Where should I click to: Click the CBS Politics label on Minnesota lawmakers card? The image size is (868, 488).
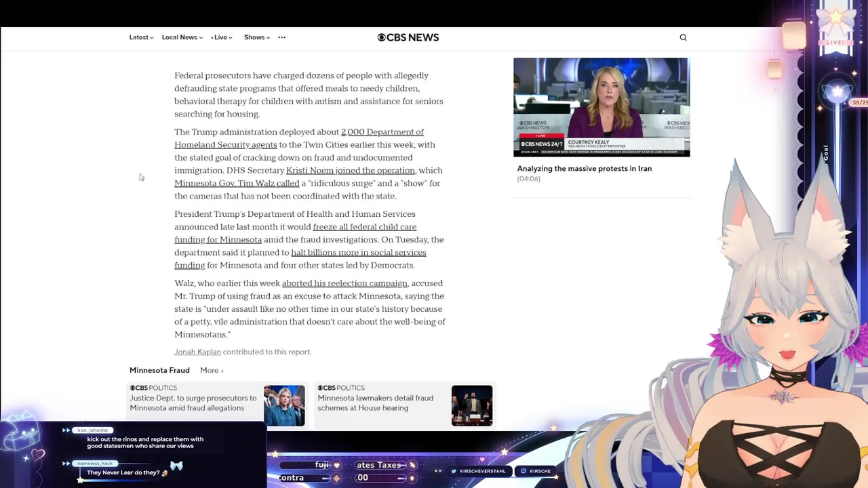pos(341,388)
